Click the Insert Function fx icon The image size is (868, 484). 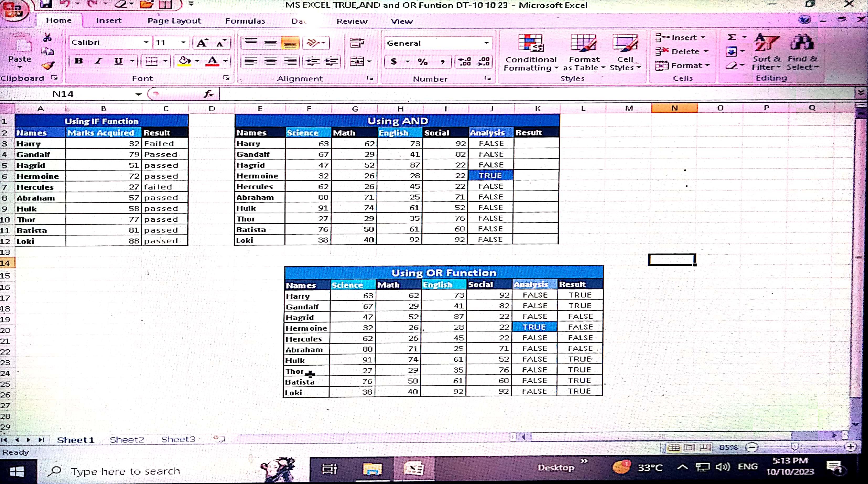coord(209,94)
